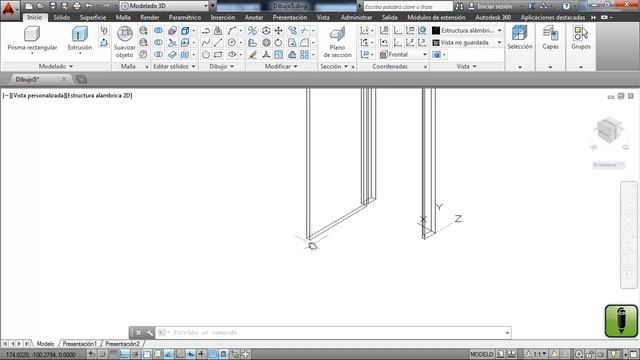Click the erase tool in Modificar panel
The width and height of the screenshot is (640, 360).
[x=253, y=54]
